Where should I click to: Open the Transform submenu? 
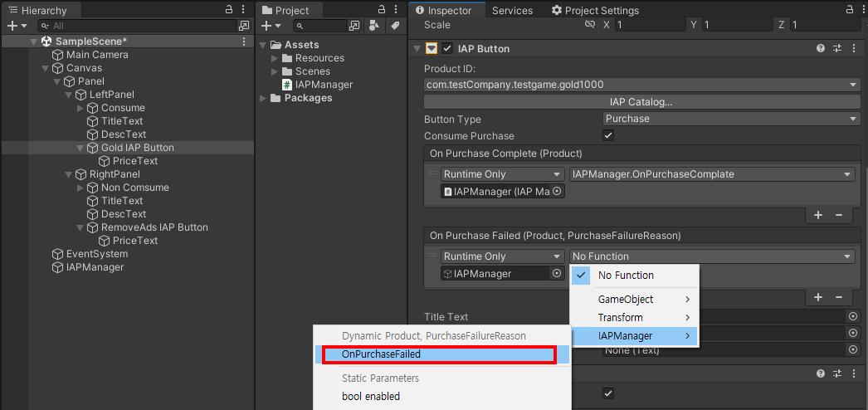click(x=635, y=318)
